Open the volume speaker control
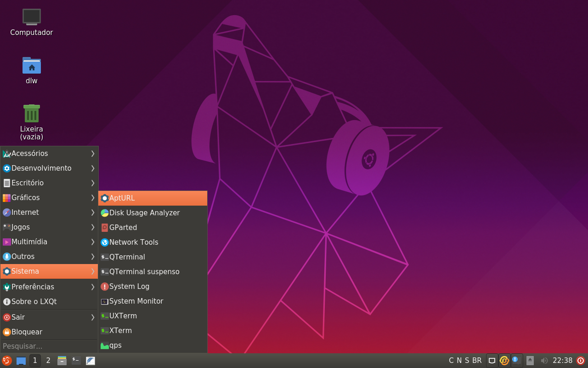 [544, 361]
